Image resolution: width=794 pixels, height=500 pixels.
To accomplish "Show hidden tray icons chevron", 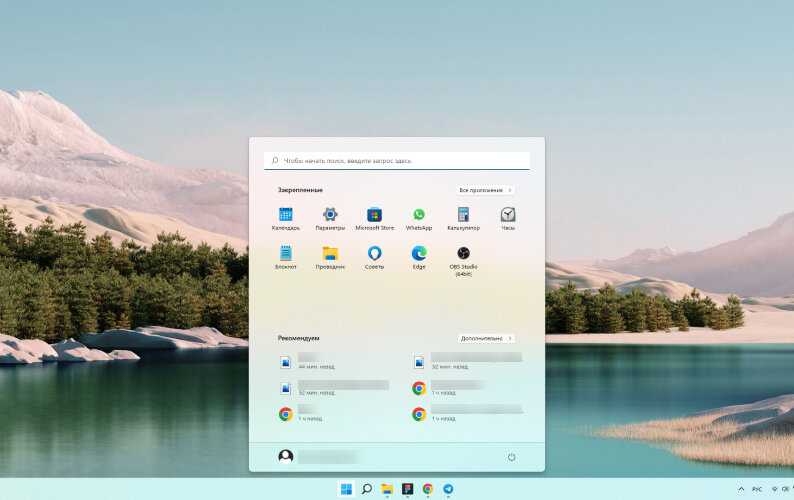I will tap(741, 489).
